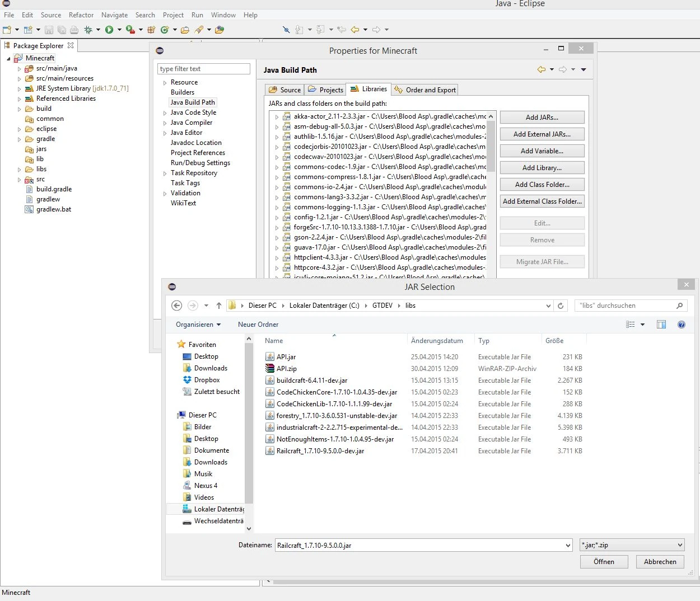700x601 pixels.
Task: Click the up-one-level arrow in JAR Selection
Action: click(x=219, y=306)
